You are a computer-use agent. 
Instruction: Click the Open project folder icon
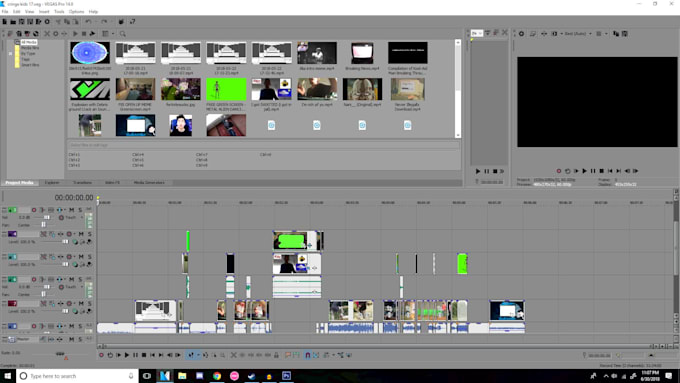tap(13, 22)
